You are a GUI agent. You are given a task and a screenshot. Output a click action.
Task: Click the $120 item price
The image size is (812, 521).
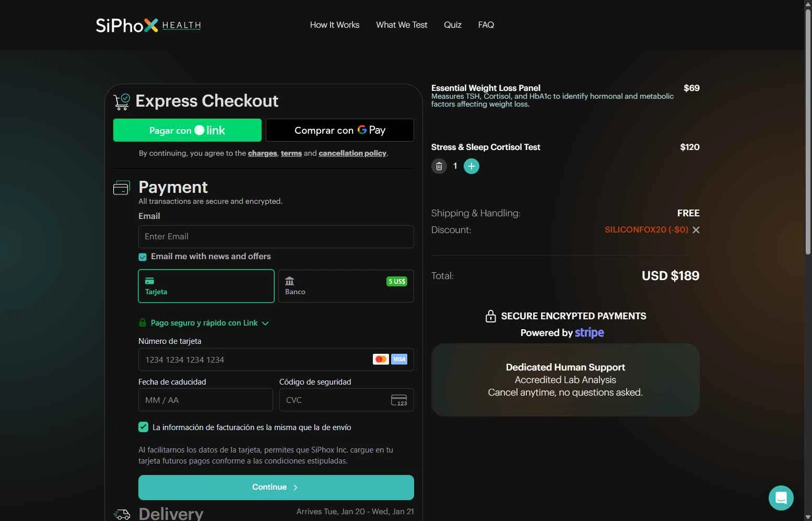[690, 147]
